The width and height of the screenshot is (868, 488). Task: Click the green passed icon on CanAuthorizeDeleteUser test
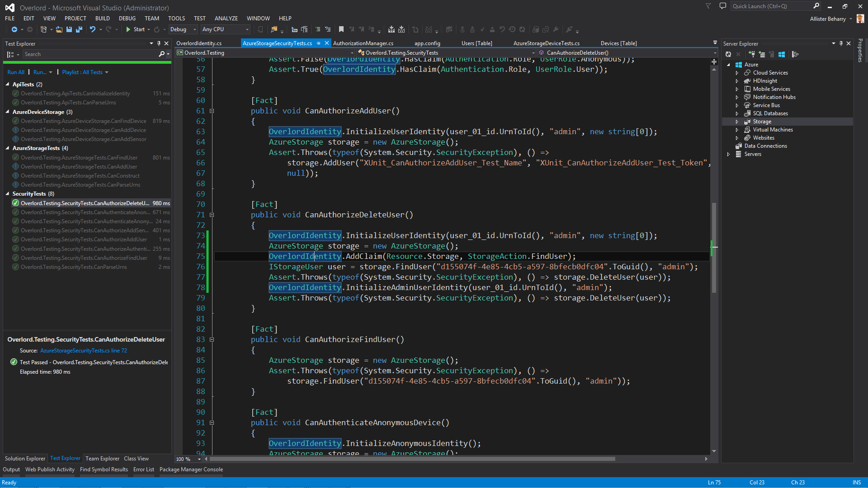pyautogui.click(x=15, y=203)
